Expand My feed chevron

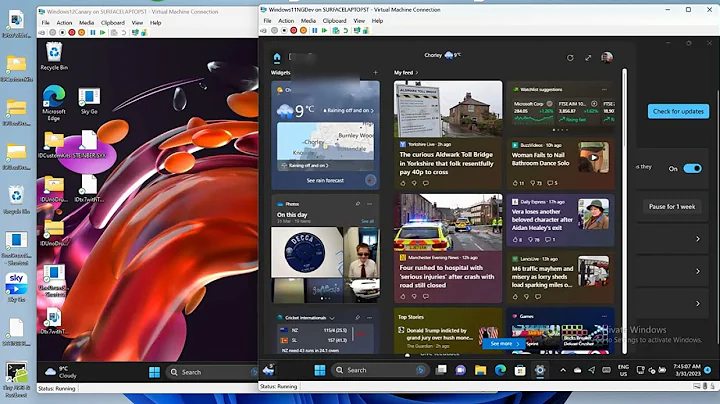coord(416,73)
